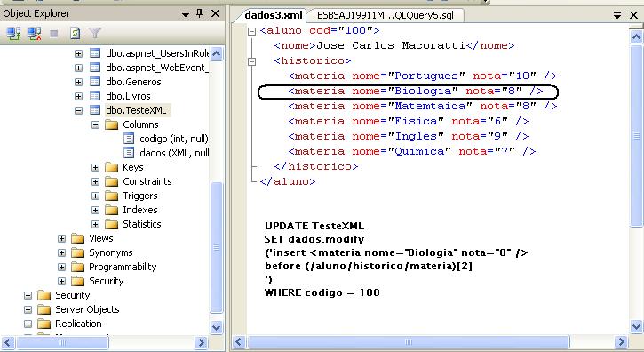This screenshot has width=644, height=352.
Task: Click Object Explorer tree scroll down arrow
Action: tap(216, 327)
